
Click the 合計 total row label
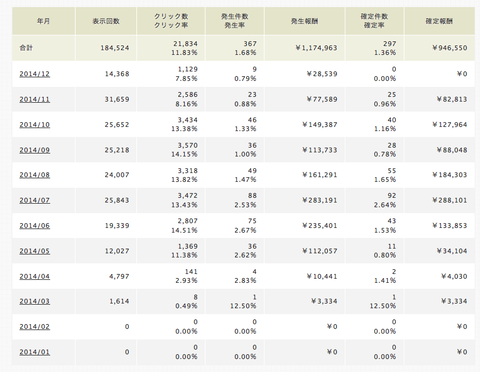point(26,48)
